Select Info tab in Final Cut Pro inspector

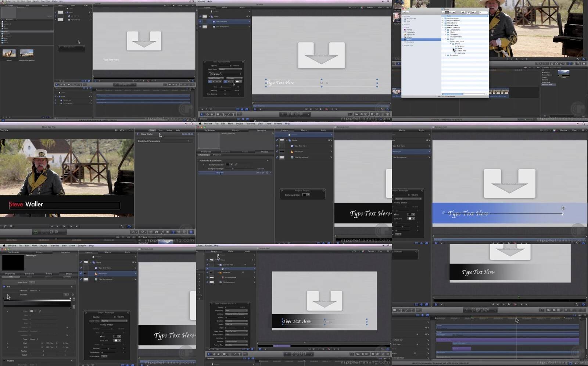point(178,130)
